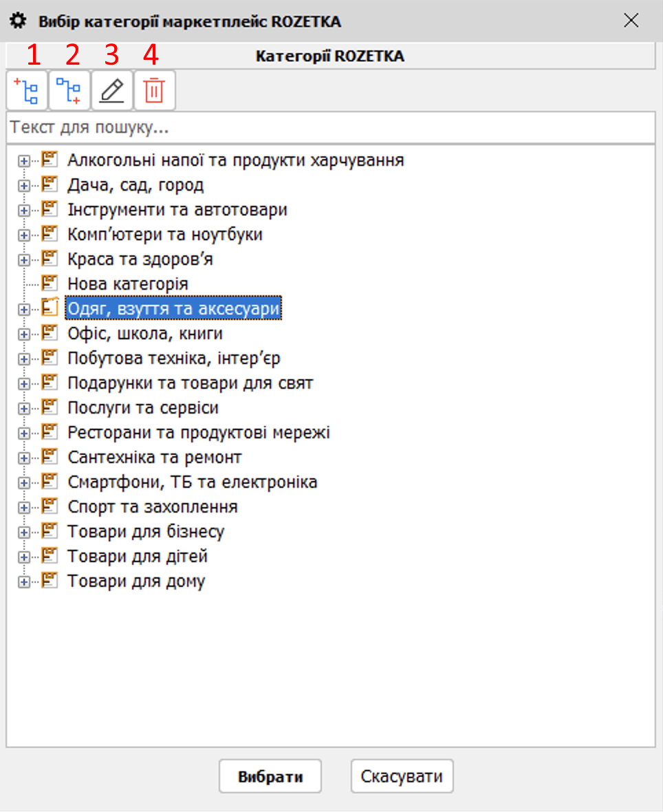Expand the Офіс, школа, книги node
663x812 pixels.
pyautogui.click(x=24, y=334)
